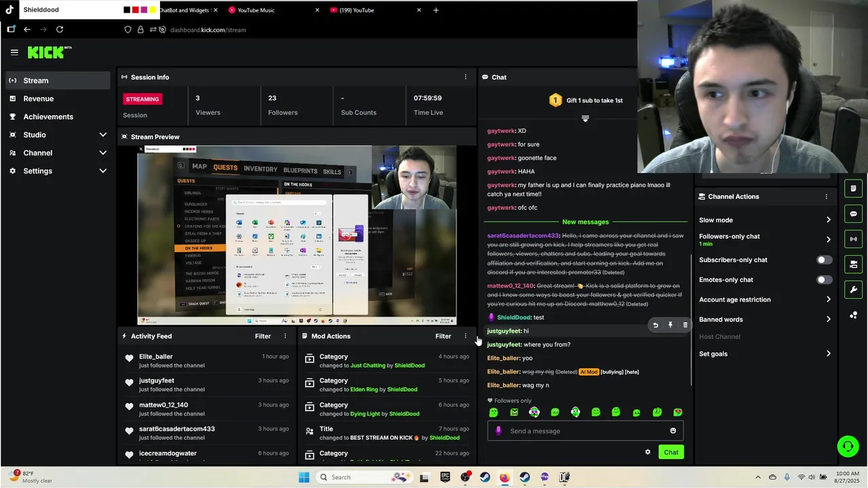The image size is (868, 488).
Task: Go back in the browser
Action: pos(26,29)
